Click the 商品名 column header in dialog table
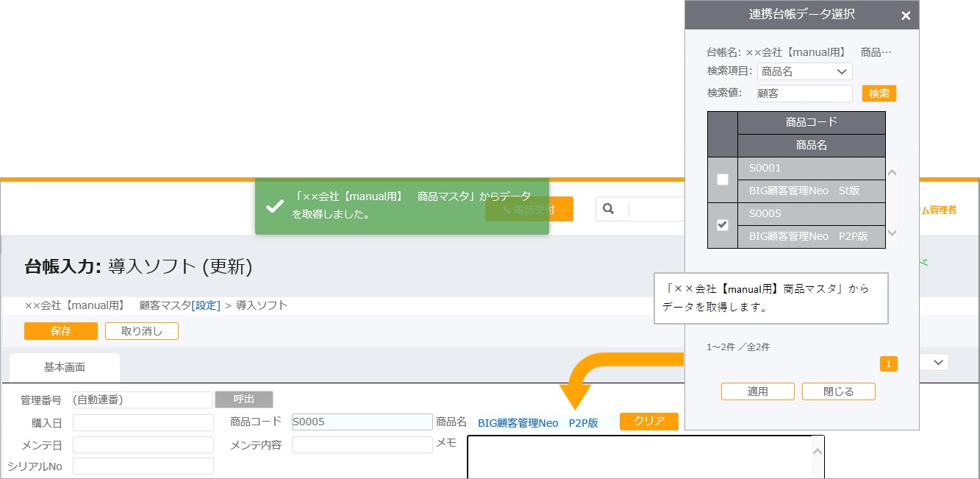Screen dimensions: 980x479 click(812, 145)
